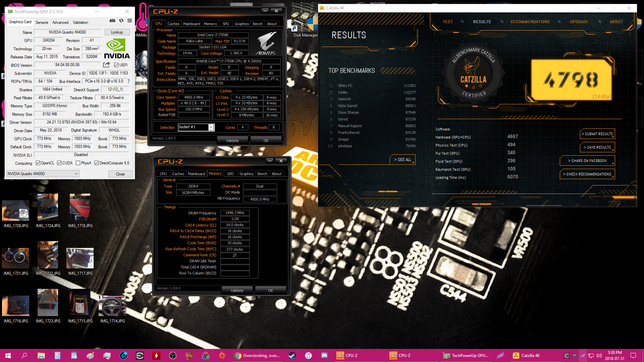Viewport: 644px width, 362px height.
Task: Click the Close button in GPU-Z
Action: (x=120, y=174)
